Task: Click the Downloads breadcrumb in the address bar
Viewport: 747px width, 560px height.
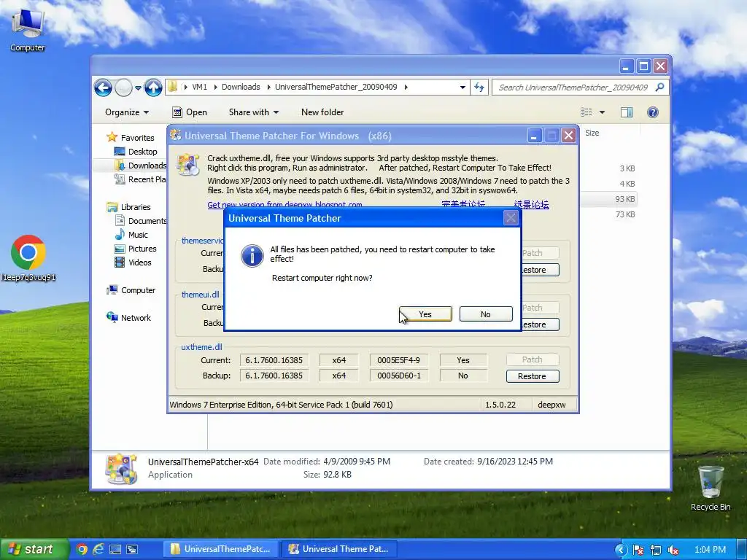Action: (241, 87)
